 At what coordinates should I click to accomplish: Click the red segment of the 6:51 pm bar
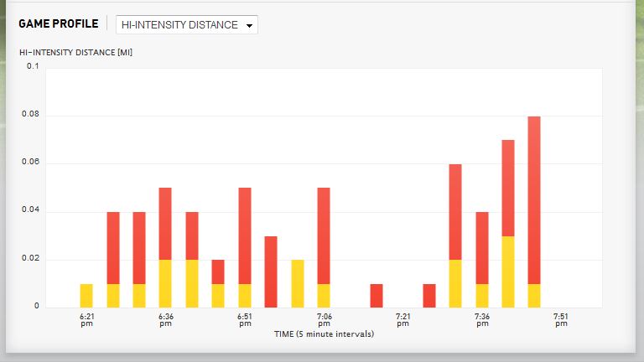[x=245, y=235]
